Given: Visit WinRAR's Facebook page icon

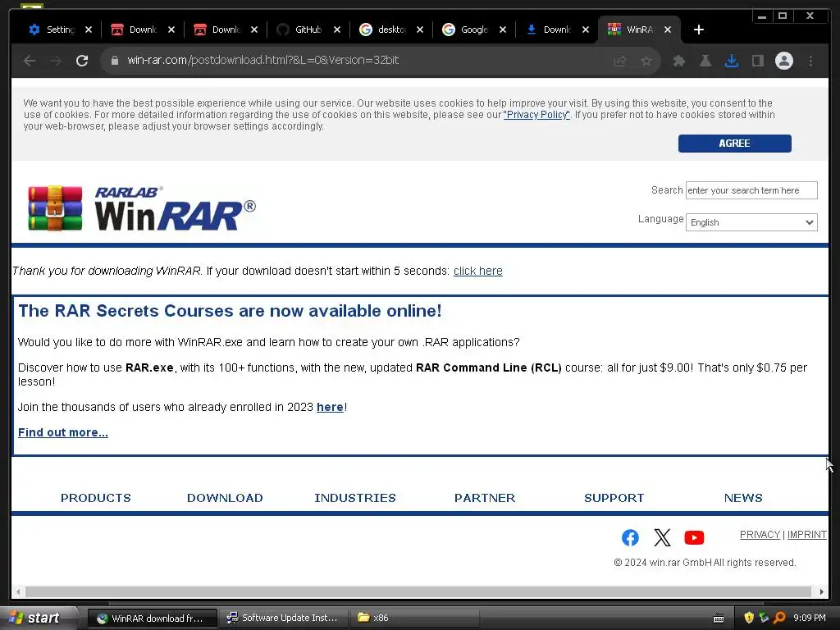Looking at the screenshot, I should tap(630, 537).
